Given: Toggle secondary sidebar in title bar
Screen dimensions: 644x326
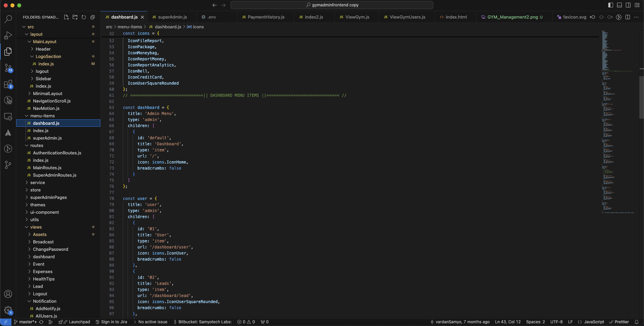Looking at the screenshot, I should point(628,5).
